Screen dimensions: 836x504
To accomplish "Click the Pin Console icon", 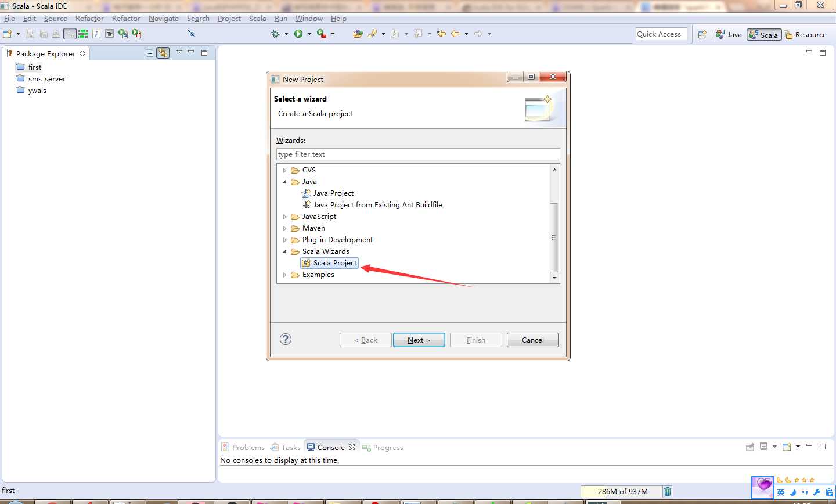I will click(x=750, y=447).
